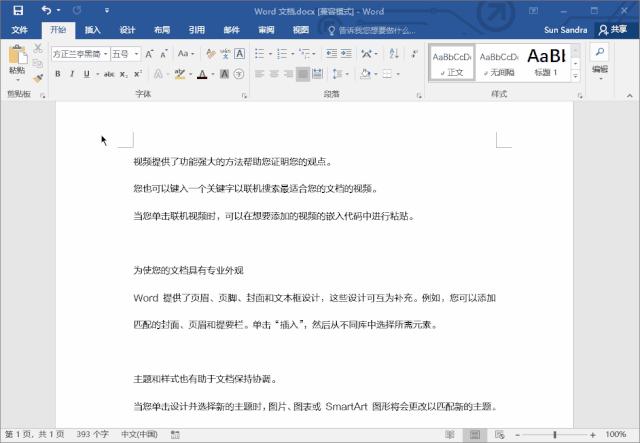Viewport: 640px width, 443px height.
Task: Decrease paragraph indent
Action: [331, 53]
